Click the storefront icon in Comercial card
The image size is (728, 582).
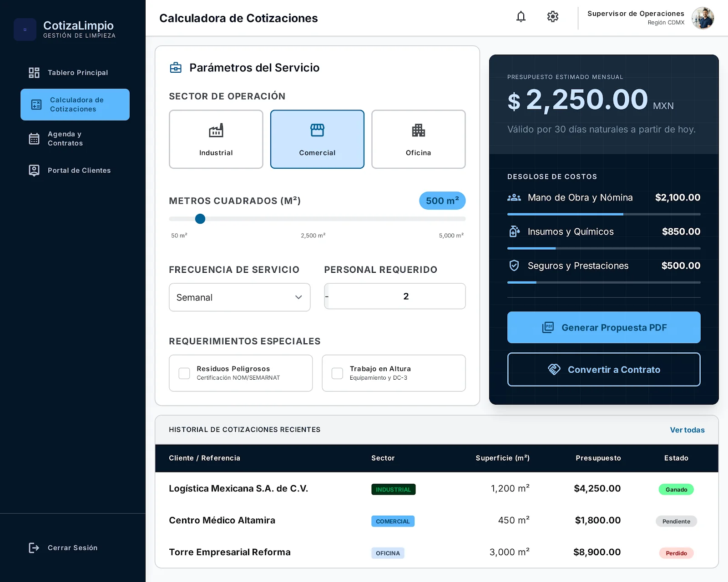click(x=317, y=130)
